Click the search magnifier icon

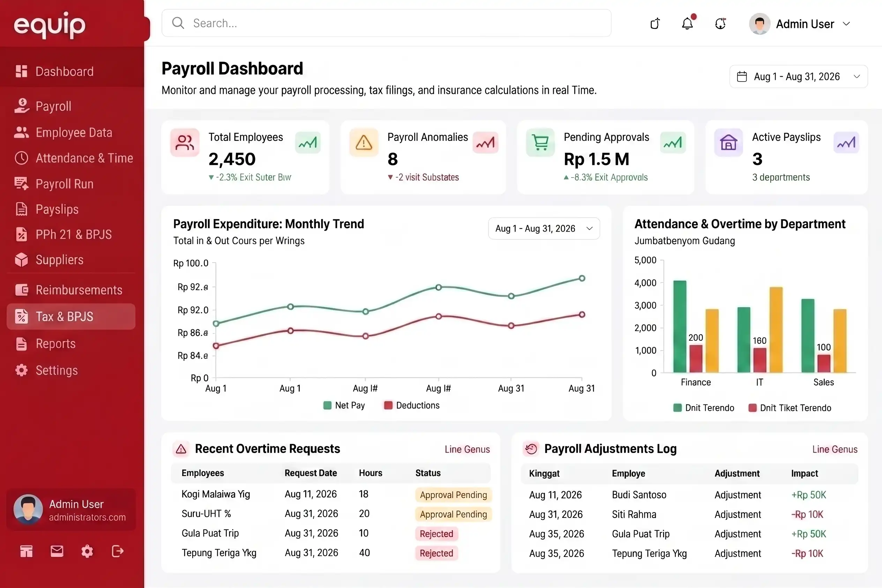178,23
